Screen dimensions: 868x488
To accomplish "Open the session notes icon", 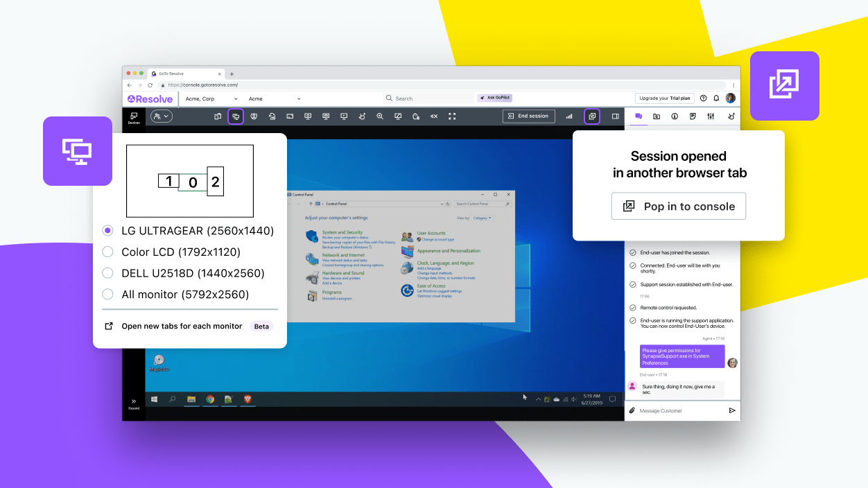I will pos(692,116).
